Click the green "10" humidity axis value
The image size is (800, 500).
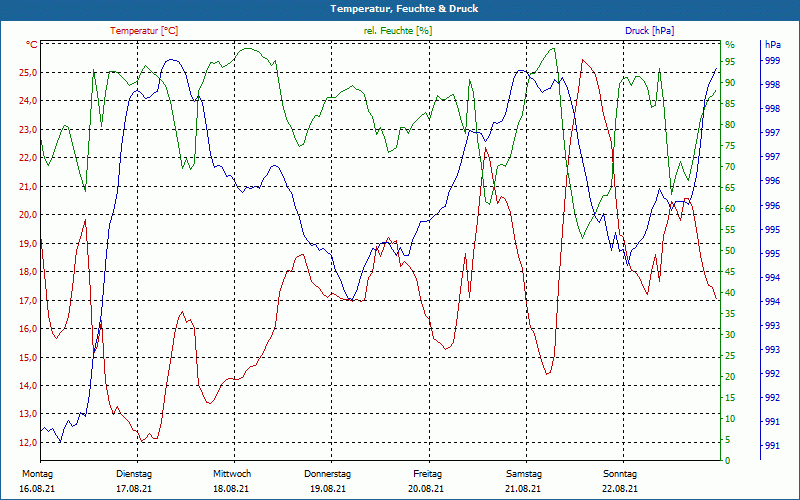(730, 418)
